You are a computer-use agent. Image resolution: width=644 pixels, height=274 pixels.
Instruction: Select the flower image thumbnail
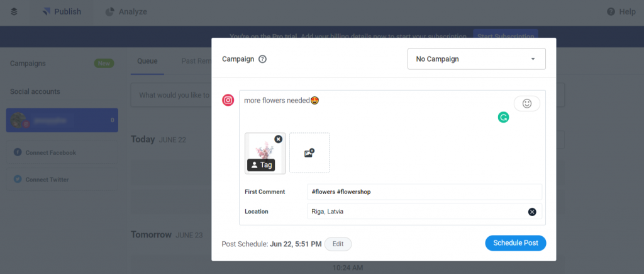[x=265, y=153]
